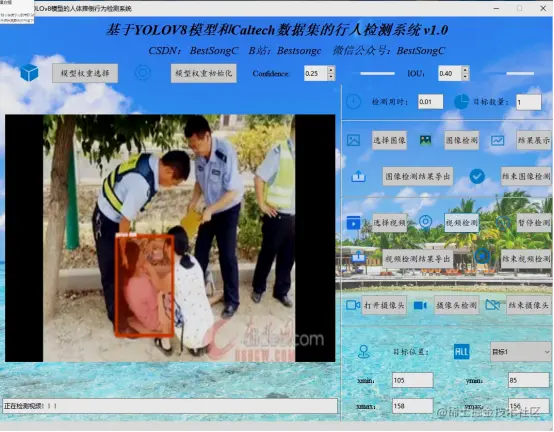
Task: Increase Confidence with spinbox up arrow
Action: tap(331, 70)
